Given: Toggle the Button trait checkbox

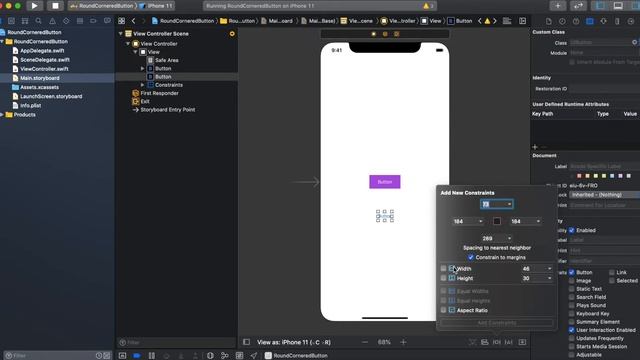Looking at the screenshot, I should (x=571, y=272).
